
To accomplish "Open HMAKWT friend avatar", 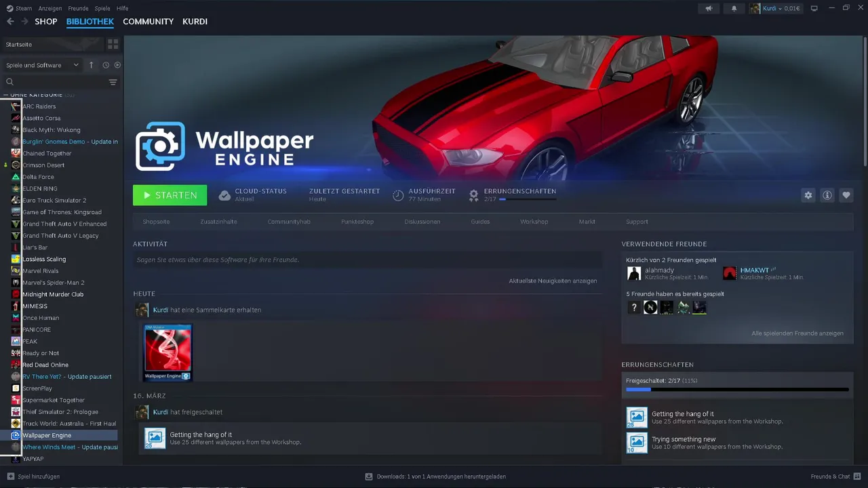I will [x=730, y=273].
